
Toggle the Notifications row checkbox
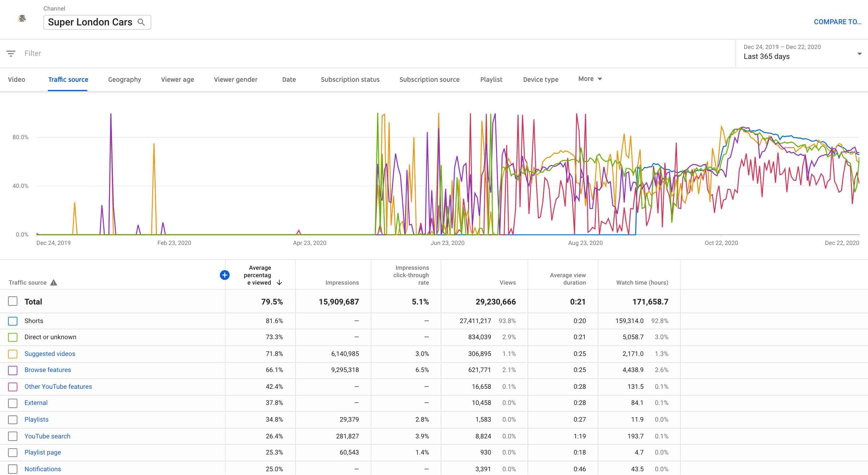pyautogui.click(x=13, y=469)
